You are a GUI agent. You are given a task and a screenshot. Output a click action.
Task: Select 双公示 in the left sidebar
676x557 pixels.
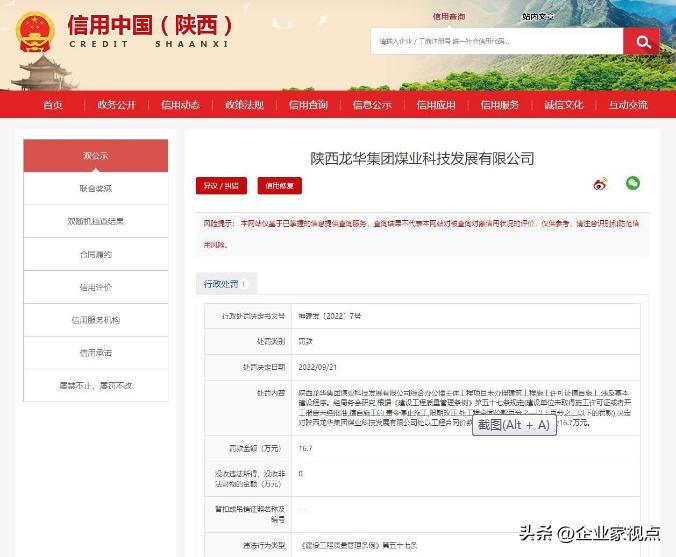click(x=96, y=156)
